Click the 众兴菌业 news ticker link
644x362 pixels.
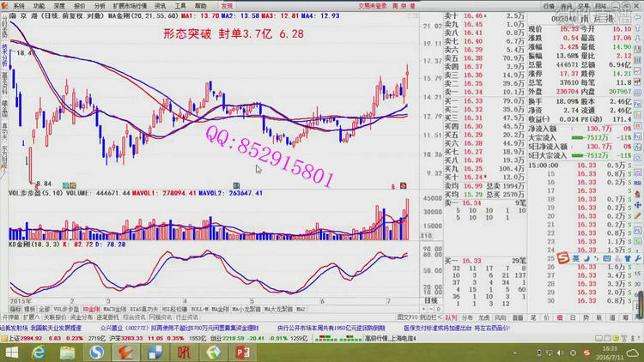tap(115, 328)
